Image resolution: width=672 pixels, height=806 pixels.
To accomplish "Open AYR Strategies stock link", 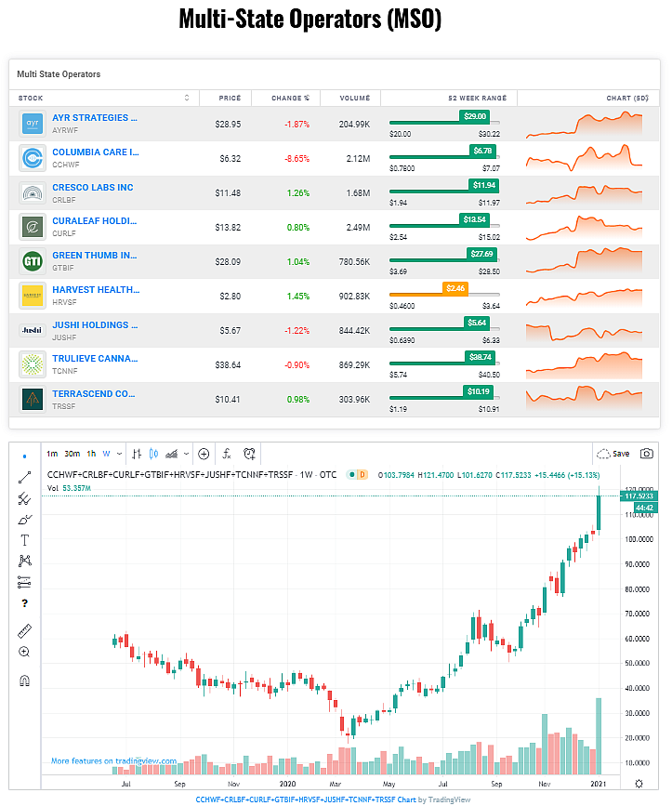I will [x=95, y=118].
